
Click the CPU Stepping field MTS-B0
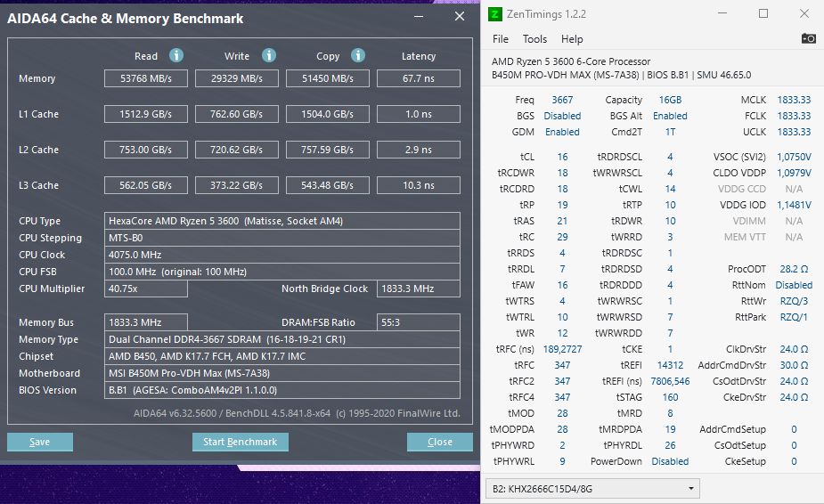(282, 238)
